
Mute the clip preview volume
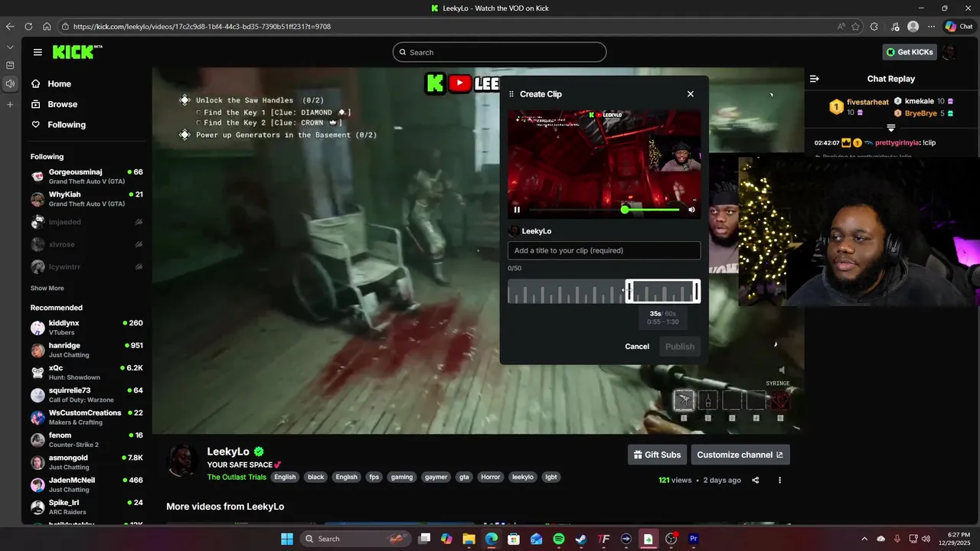(691, 210)
